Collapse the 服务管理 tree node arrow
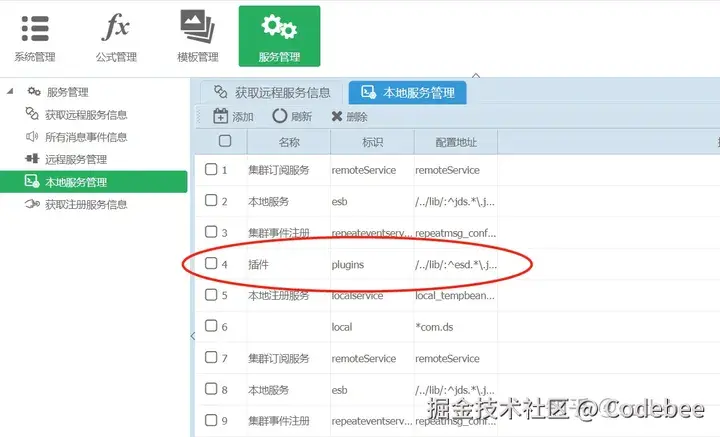 (10, 91)
